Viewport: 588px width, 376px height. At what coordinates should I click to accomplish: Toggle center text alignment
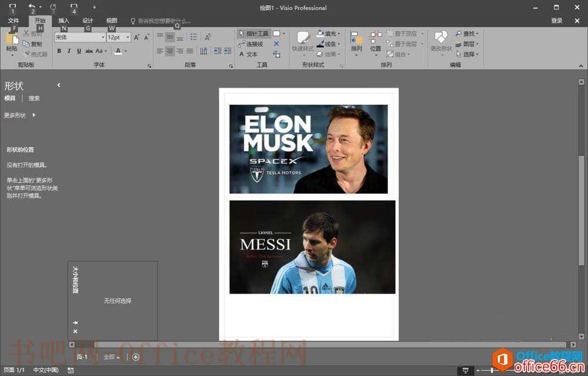click(x=170, y=51)
